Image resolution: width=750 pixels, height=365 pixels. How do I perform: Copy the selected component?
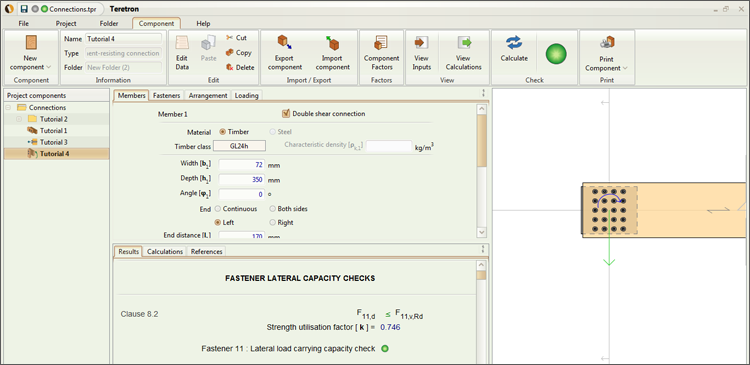point(238,53)
